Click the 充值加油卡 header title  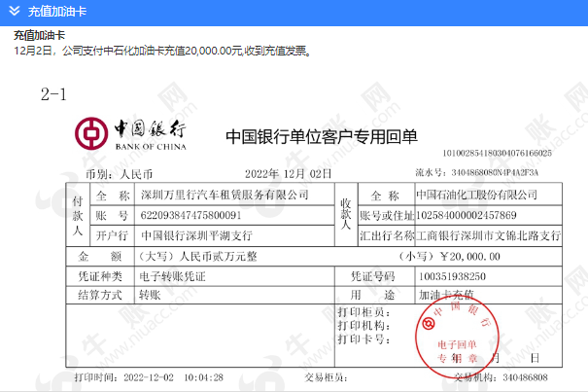tap(57, 12)
